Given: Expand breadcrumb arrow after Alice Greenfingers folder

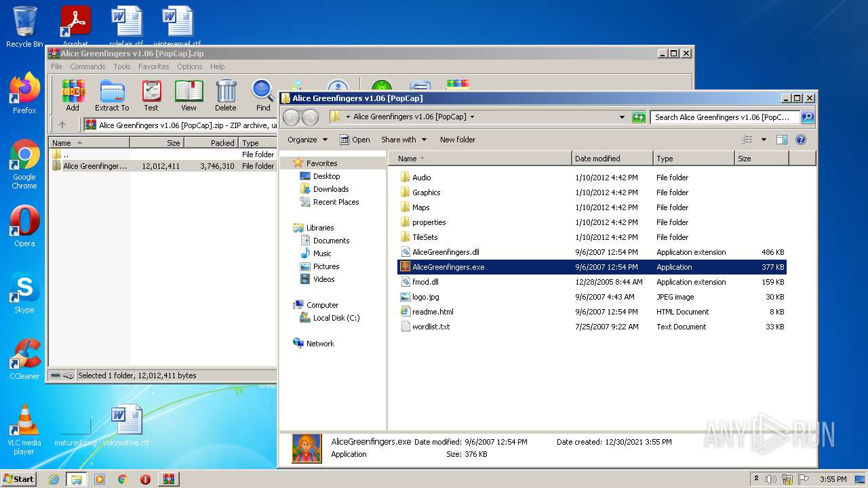Looking at the screenshot, I should pyautogui.click(x=472, y=117).
